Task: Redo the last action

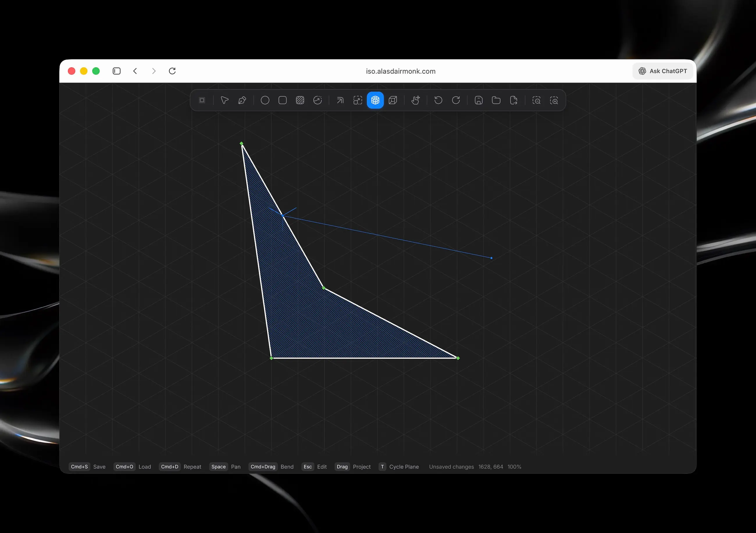Action: pyautogui.click(x=456, y=100)
